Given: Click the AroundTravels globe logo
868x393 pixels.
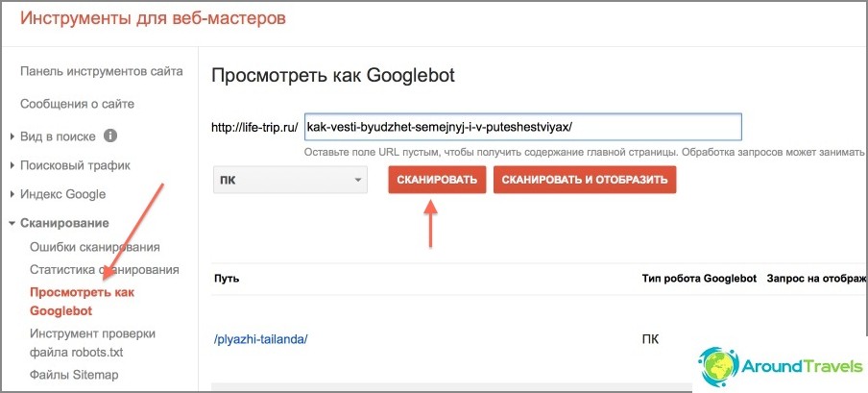Looking at the screenshot, I should (x=718, y=367).
